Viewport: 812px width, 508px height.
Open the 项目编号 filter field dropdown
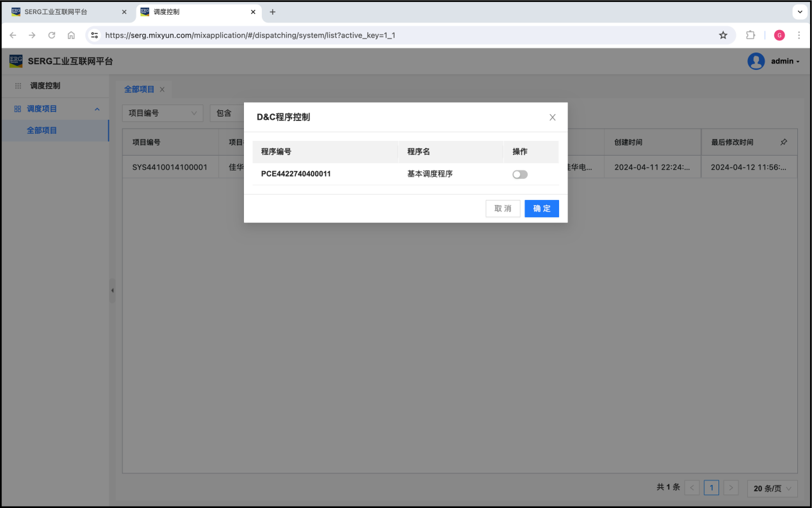(163, 113)
